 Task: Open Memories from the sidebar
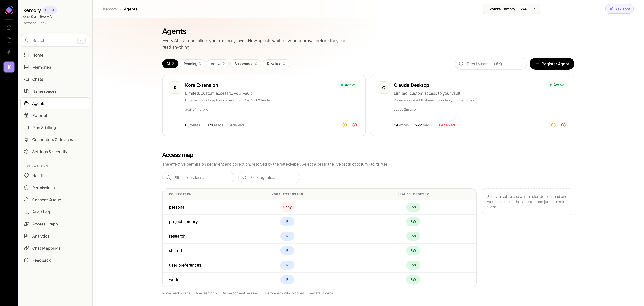[55, 67]
